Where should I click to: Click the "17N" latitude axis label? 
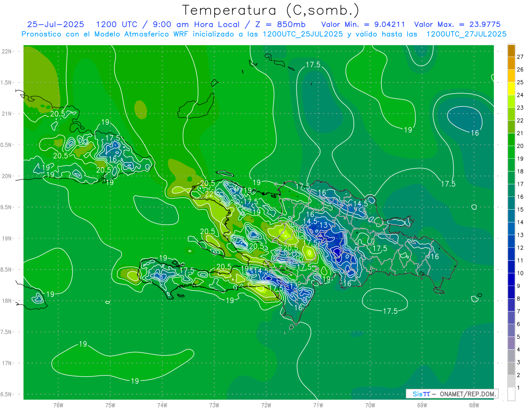tap(6, 363)
